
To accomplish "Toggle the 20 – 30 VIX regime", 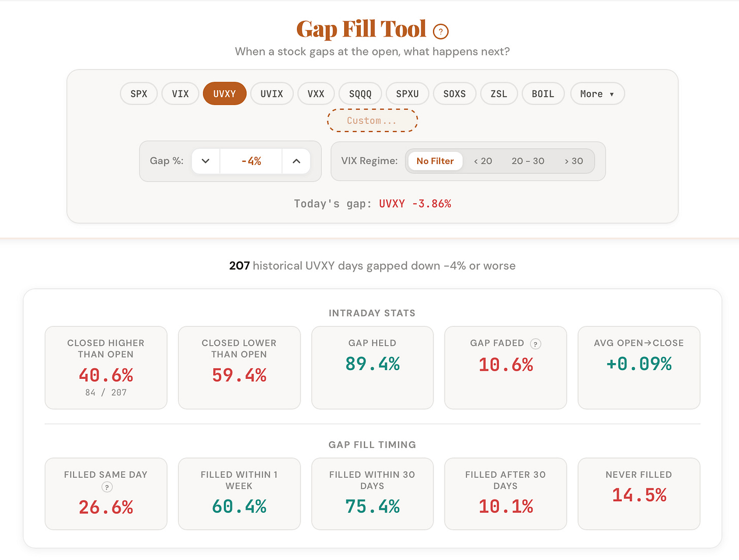I will point(528,161).
